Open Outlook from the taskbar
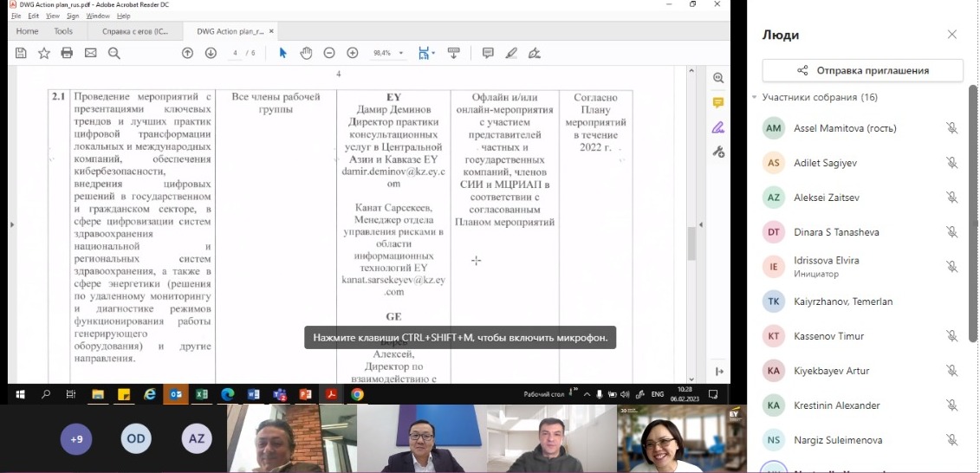The width and height of the screenshot is (980, 473). pyautogui.click(x=175, y=394)
